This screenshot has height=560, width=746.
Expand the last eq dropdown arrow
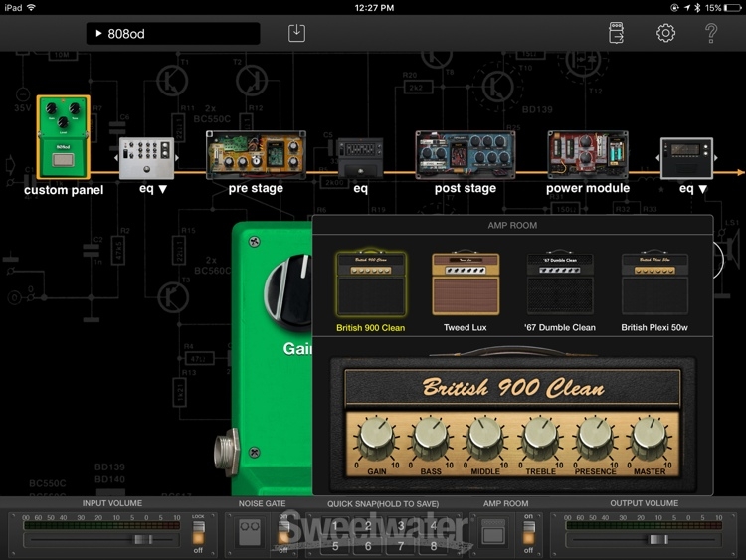pyautogui.click(x=702, y=189)
